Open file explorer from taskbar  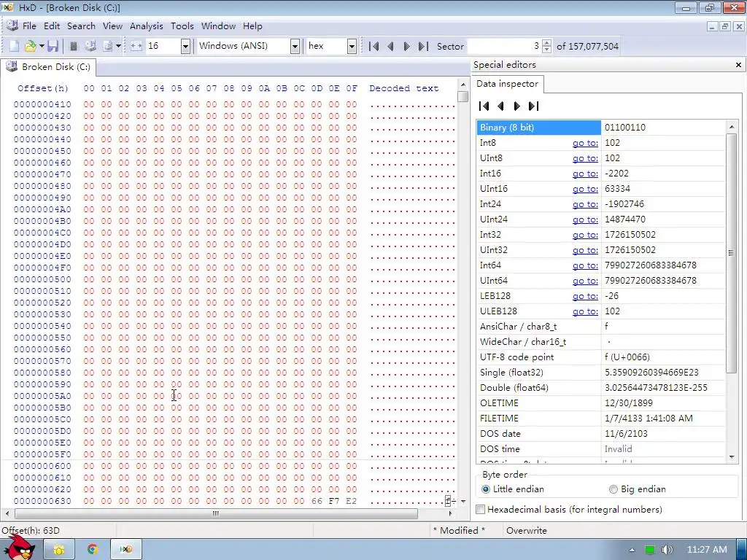point(58,550)
